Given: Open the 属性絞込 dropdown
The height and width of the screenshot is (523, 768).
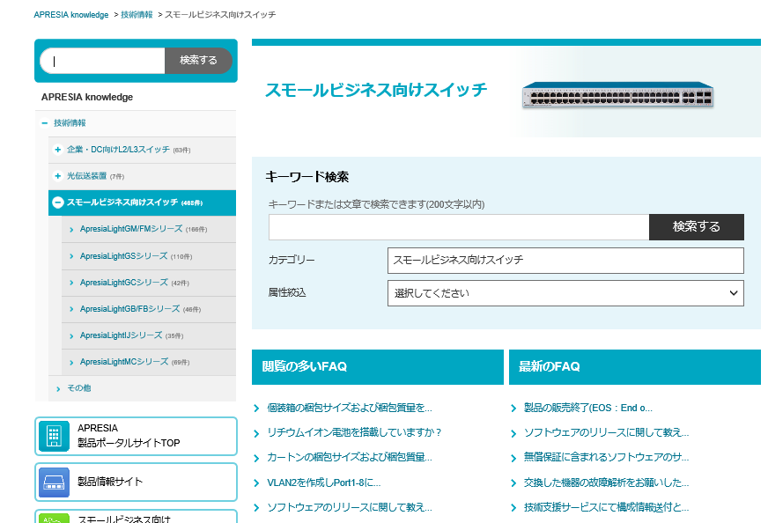Looking at the screenshot, I should (x=565, y=293).
